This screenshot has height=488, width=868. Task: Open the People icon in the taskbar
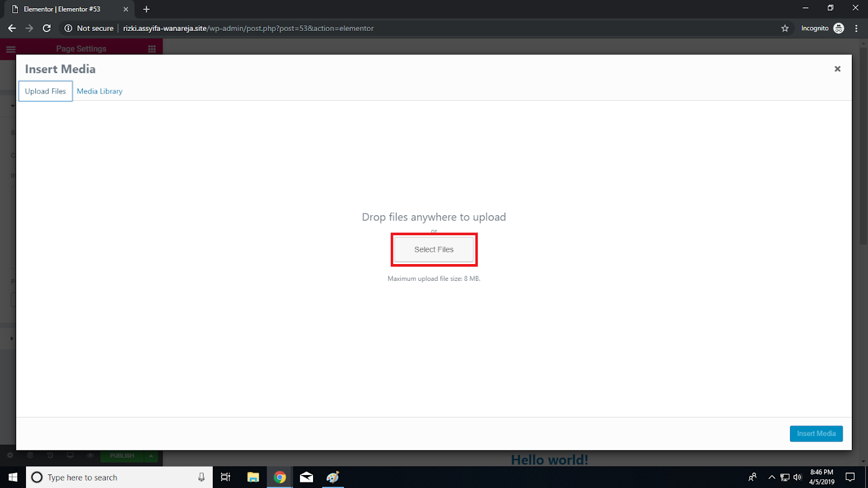point(752,477)
